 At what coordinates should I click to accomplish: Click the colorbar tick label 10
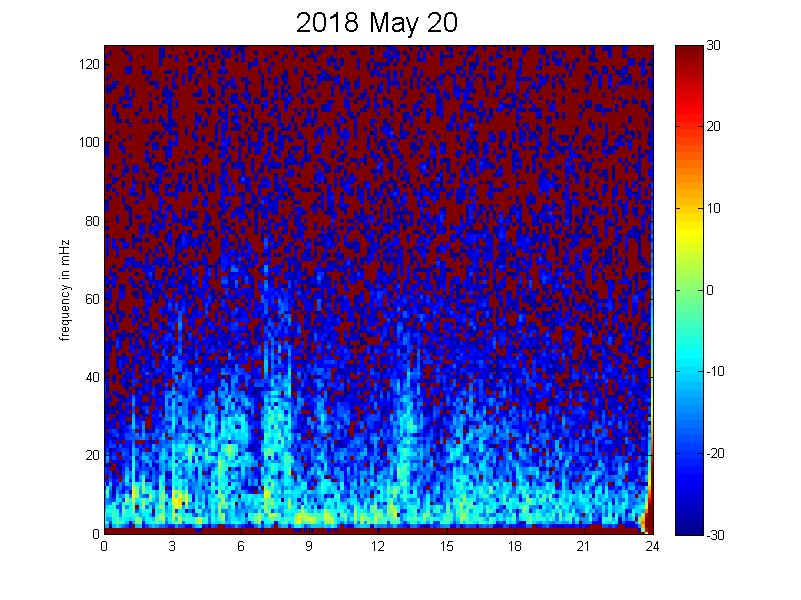coord(714,208)
